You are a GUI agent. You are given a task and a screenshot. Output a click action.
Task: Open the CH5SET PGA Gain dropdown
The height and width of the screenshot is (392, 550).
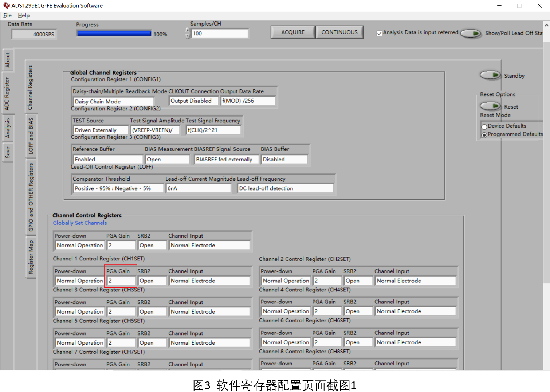[x=121, y=342]
